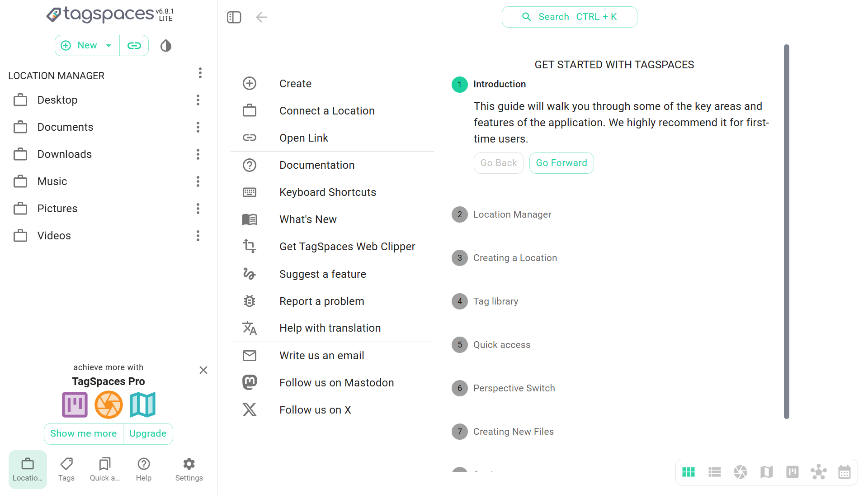Screen dimensions: 868x495
Task: Click Help with translation
Action: click(332, 328)
